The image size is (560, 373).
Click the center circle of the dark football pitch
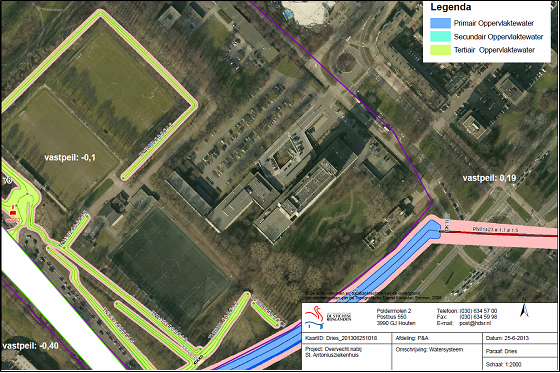click(170, 268)
